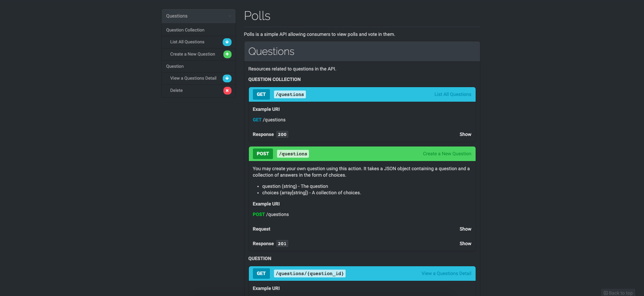Open List All Questions in sidebar navigation
The image size is (644, 296).
187,42
